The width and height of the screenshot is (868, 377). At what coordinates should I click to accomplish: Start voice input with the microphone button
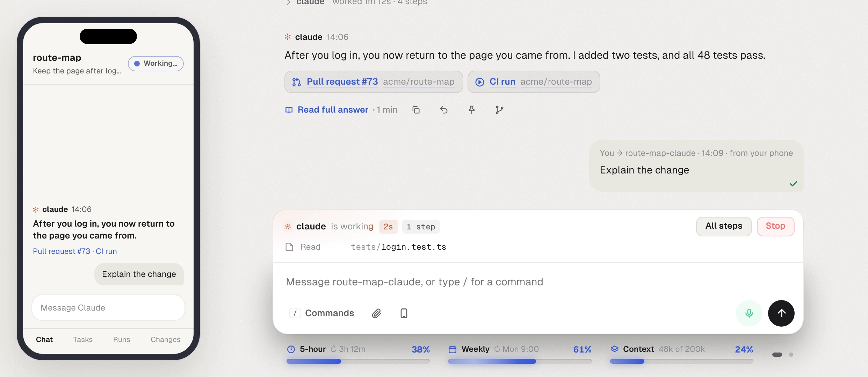749,313
